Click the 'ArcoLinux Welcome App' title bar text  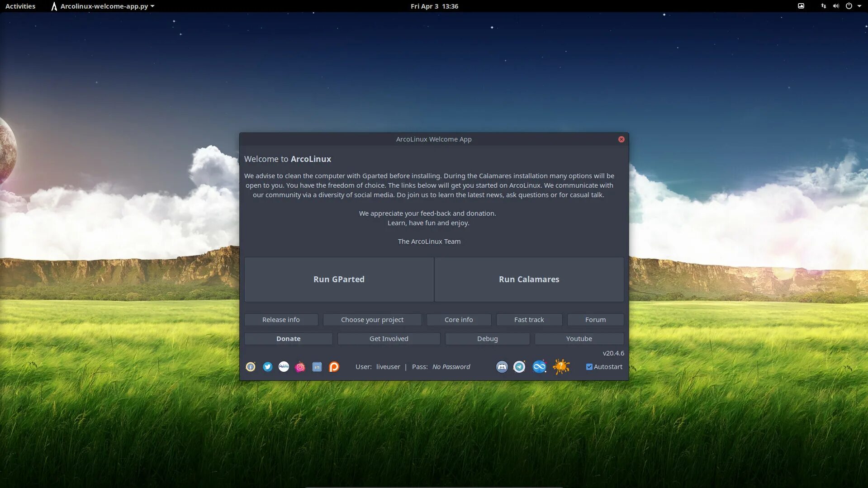click(434, 139)
